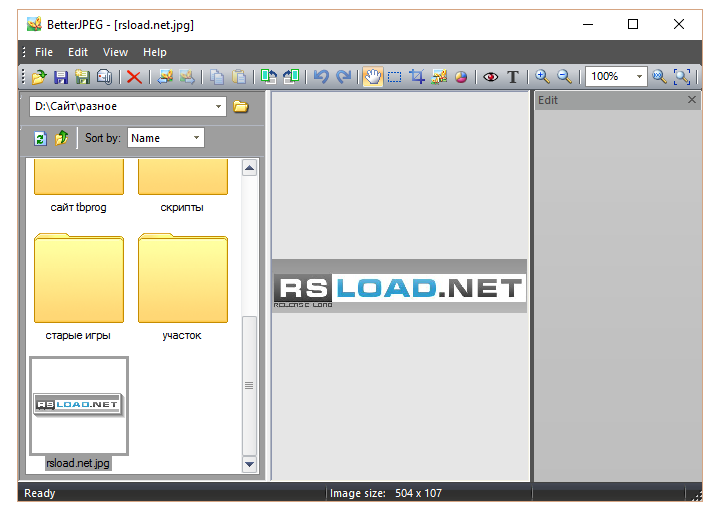Click the scroll up arrow in file browser
Image resolution: width=725 pixels, height=522 pixels.
(249, 168)
